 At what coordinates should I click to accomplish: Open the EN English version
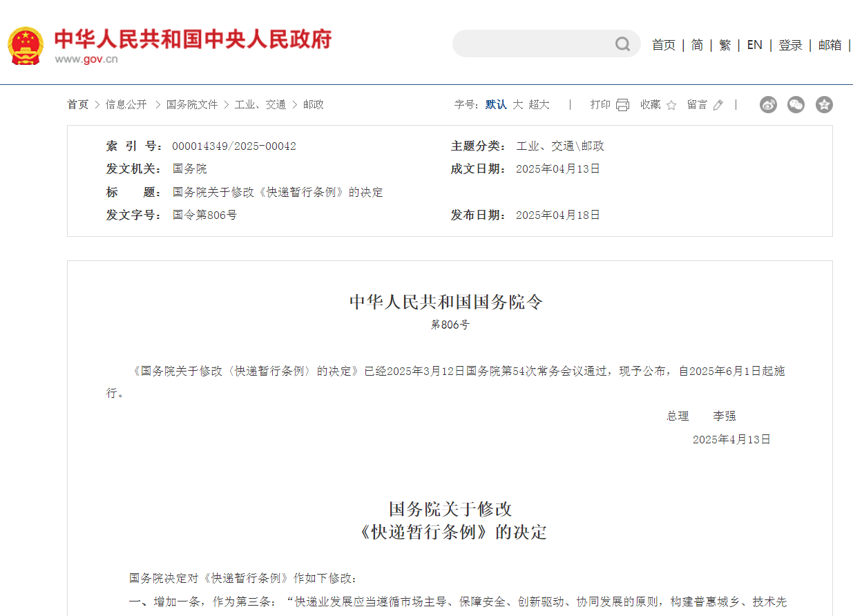[754, 45]
